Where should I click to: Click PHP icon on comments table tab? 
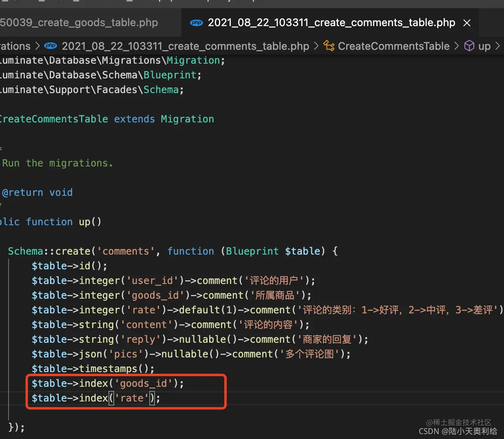[197, 23]
